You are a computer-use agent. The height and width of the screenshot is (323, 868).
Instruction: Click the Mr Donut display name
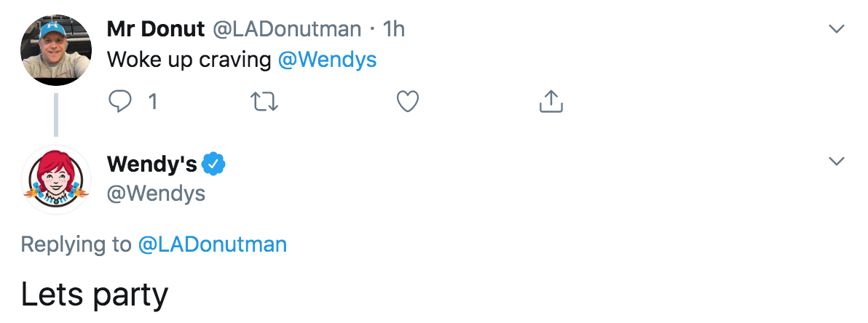coord(156,29)
